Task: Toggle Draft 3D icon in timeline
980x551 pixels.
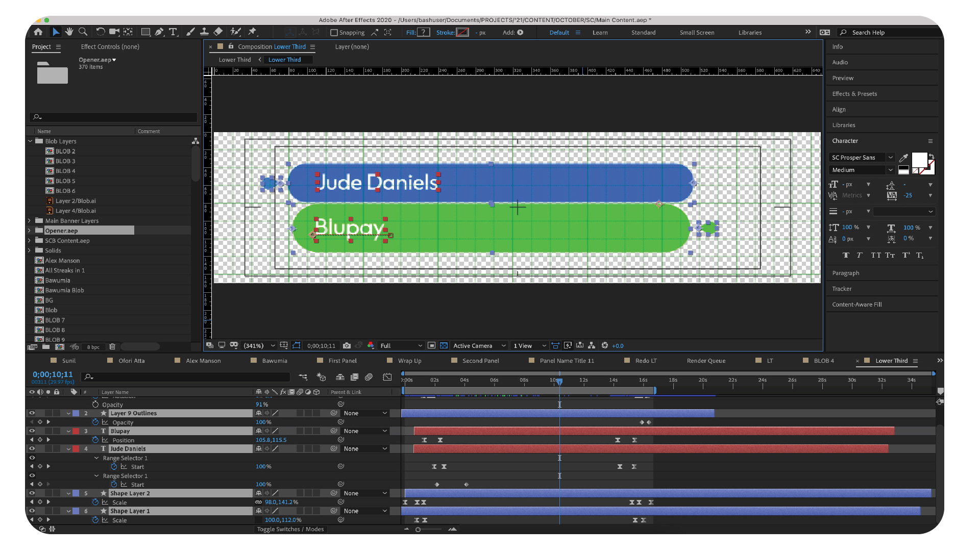Action: [321, 377]
